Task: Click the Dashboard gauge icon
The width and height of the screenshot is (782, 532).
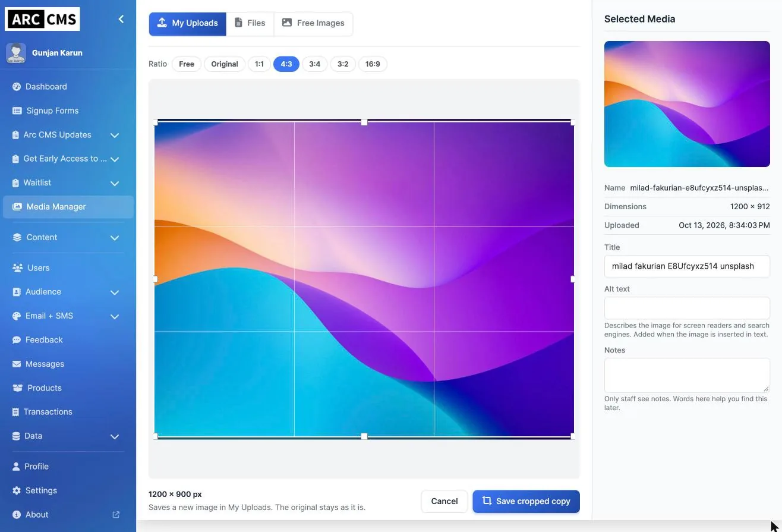Action: coord(17,87)
